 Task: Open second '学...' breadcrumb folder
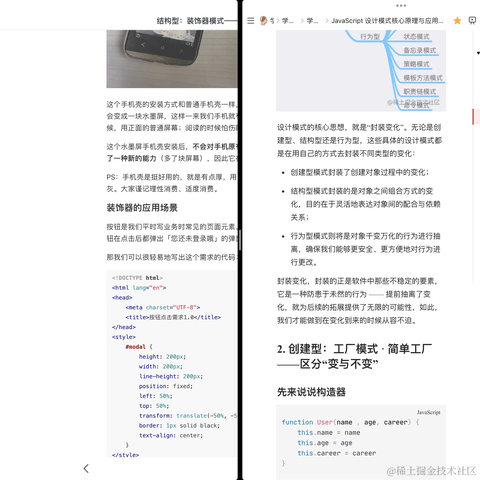click(312, 21)
